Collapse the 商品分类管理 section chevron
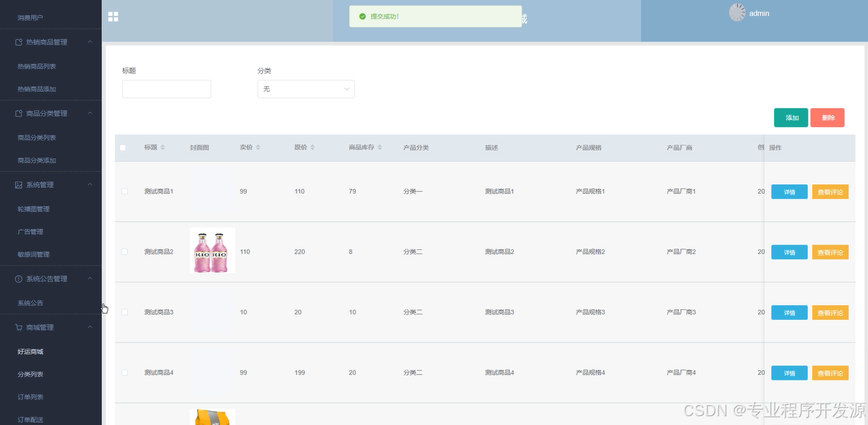Image resolution: width=868 pixels, height=425 pixels. pyautogui.click(x=90, y=114)
